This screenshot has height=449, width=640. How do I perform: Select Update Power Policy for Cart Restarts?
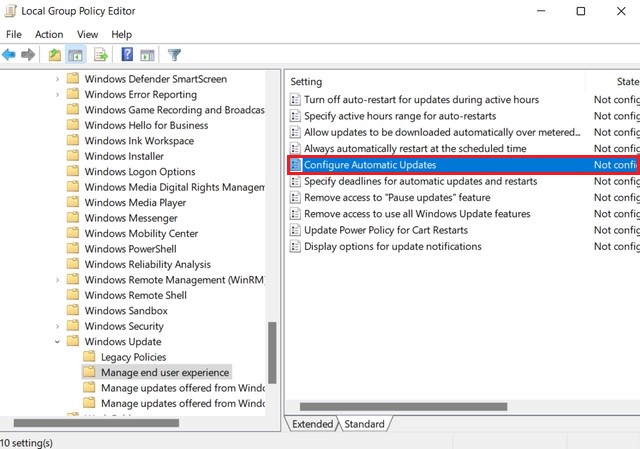click(386, 230)
